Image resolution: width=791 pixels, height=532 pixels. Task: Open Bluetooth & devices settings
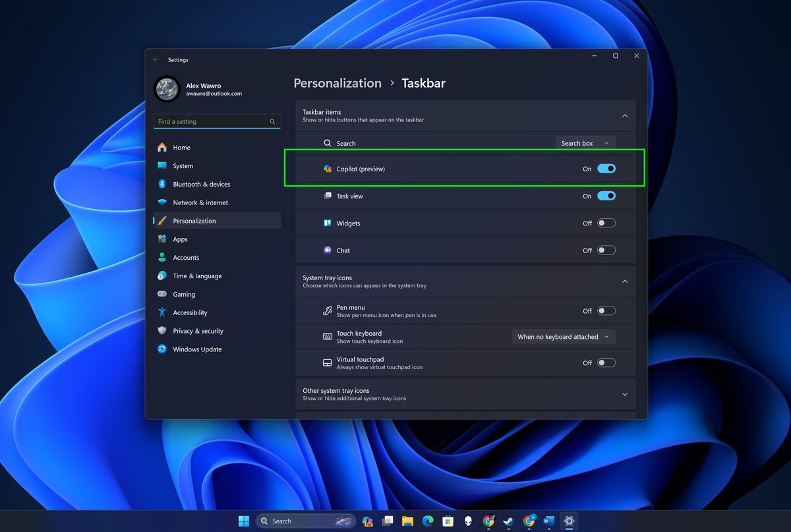coord(201,184)
